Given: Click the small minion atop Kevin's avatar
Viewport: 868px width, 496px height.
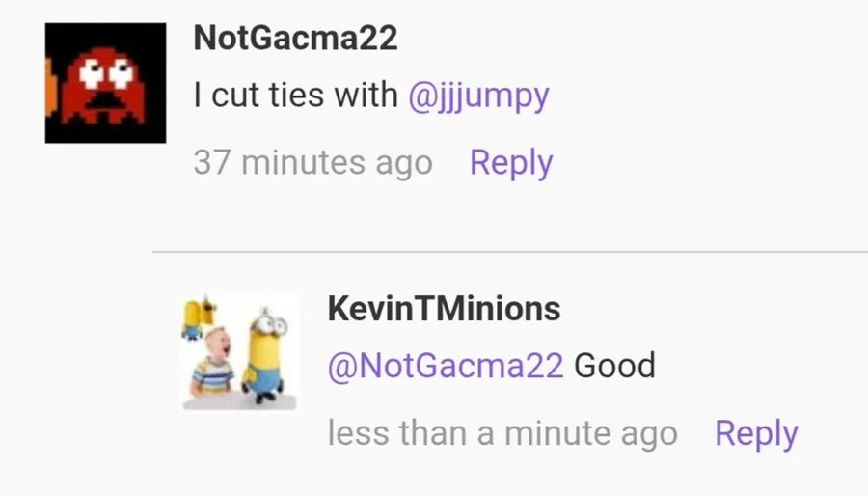Looking at the screenshot, I should (x=198, y=317).
